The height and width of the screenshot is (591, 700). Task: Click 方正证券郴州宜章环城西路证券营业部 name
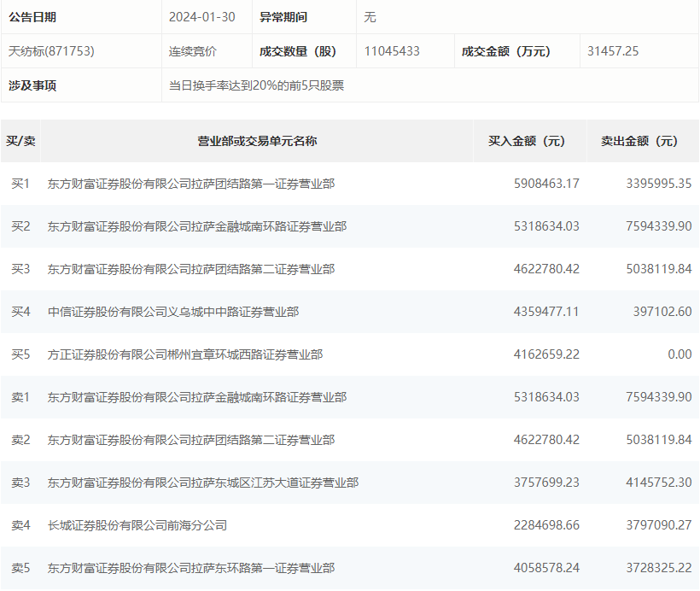pyautogui.click(x=185, y=354)
